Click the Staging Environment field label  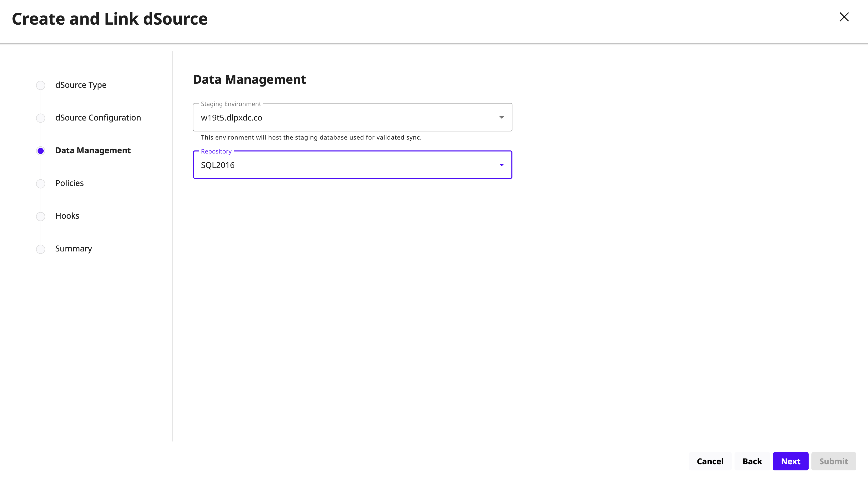(231, 104)
